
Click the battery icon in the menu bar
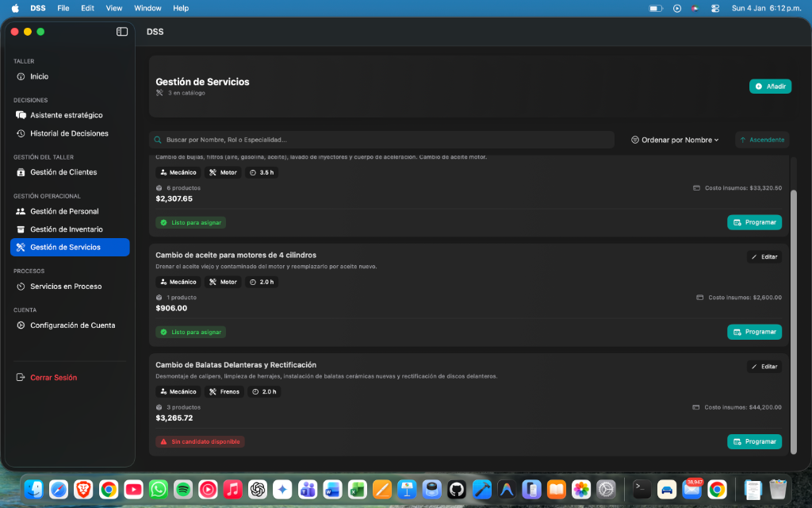click(x=654, y=8)
